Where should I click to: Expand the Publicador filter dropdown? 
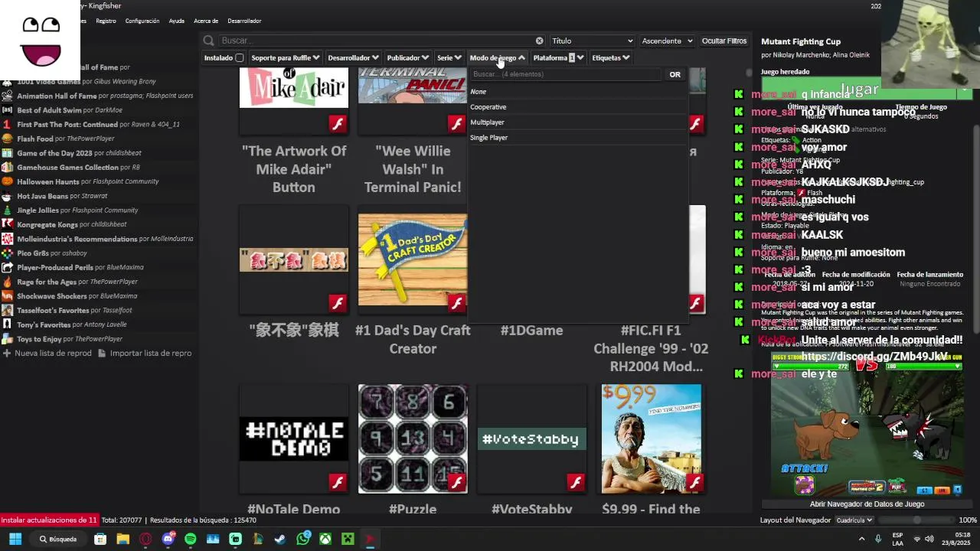coord(407,57)
